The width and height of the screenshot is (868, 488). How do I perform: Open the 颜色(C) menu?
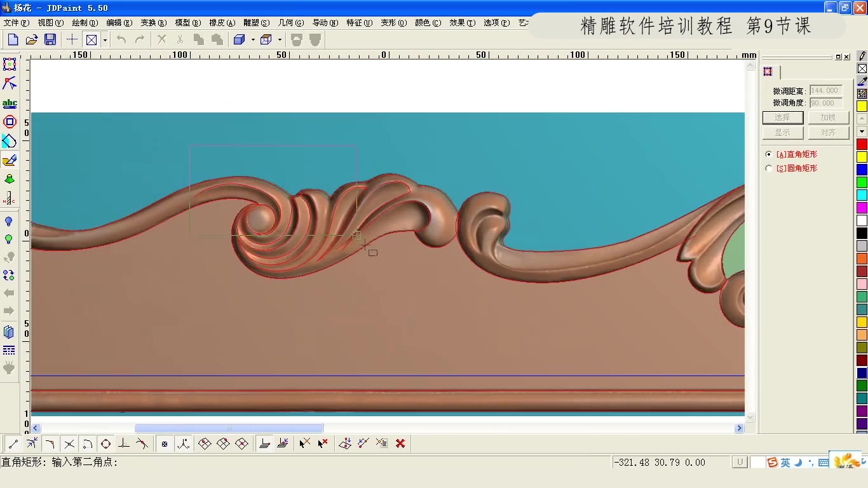428,23
